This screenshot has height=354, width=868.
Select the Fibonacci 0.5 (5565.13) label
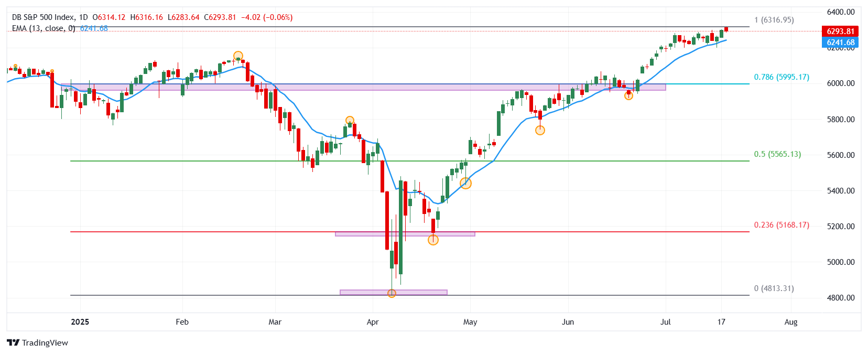click(x=777, y=154)
